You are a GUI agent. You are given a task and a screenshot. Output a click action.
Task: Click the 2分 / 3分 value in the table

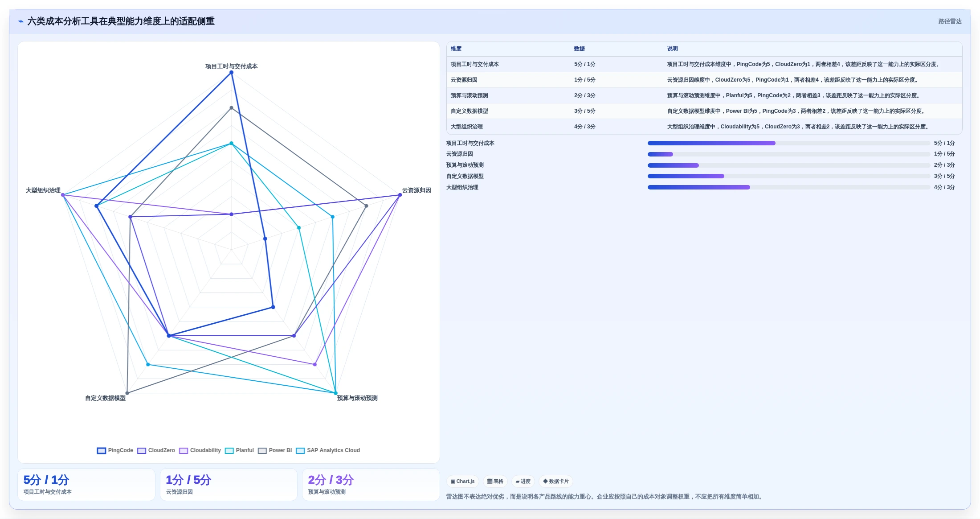(585, 95)
